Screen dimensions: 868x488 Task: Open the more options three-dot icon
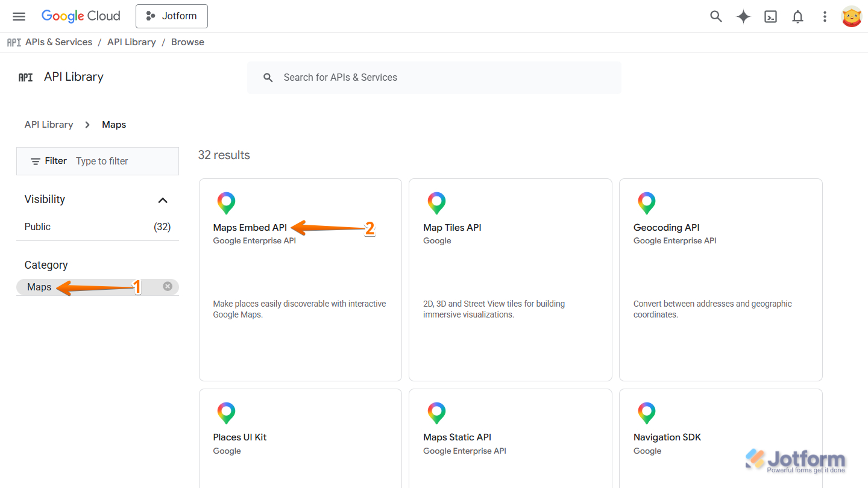[825, 16]
